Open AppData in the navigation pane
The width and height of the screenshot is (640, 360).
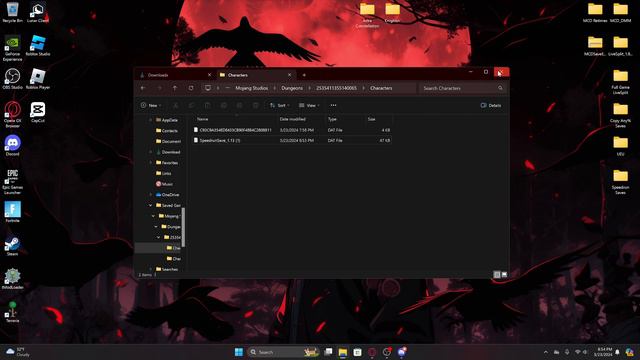pyautogui.click(x=167, y=120)
